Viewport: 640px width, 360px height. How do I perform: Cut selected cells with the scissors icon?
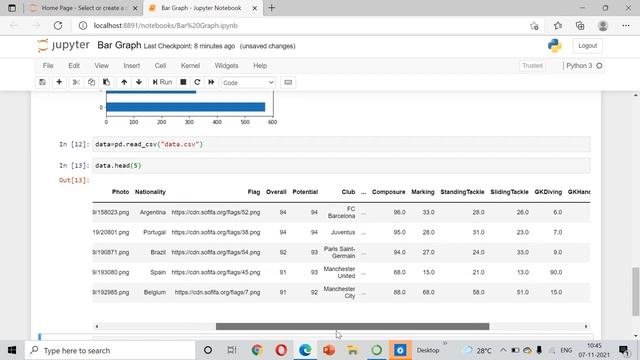(76, 82)
